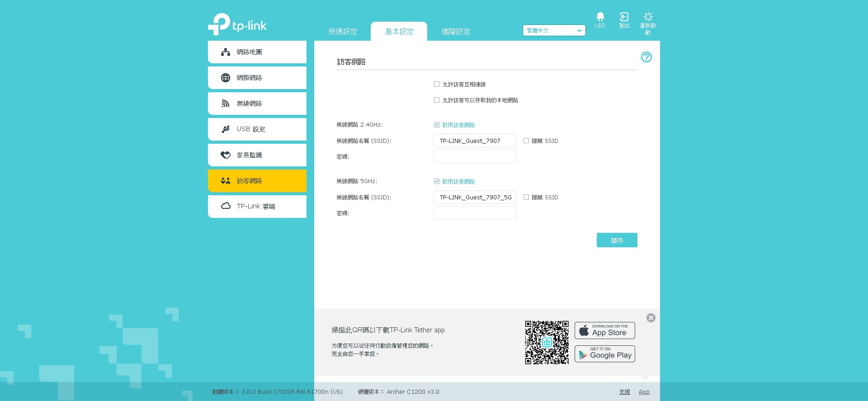The image size is (868, 401).
Task: Toggle 啟用訪客網路 for 5GHz
Action: tap(437, 181)
